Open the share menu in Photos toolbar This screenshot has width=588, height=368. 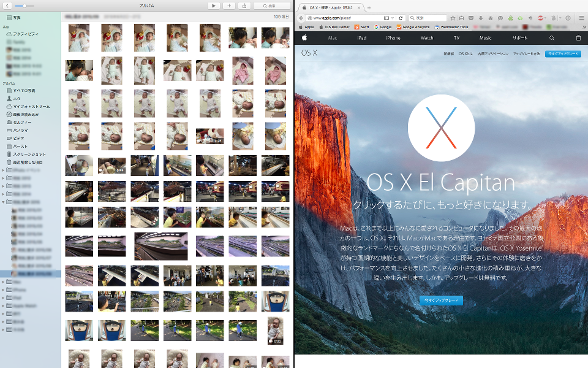(244, 6)
